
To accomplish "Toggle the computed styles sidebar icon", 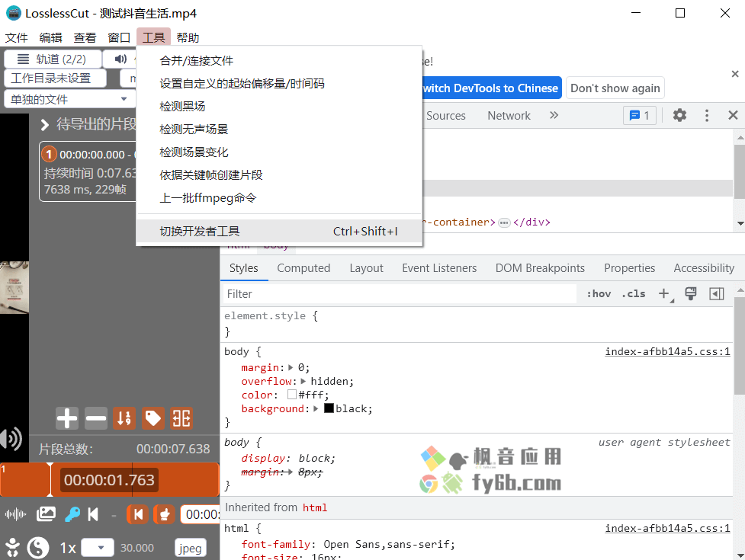I will pos(717,294).
